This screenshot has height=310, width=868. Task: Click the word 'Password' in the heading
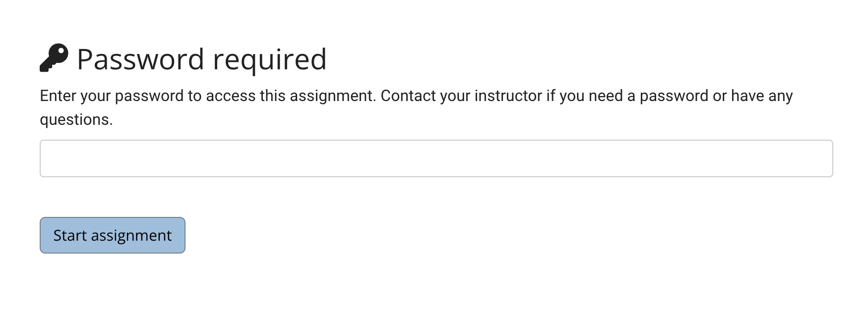coord(141,59)
